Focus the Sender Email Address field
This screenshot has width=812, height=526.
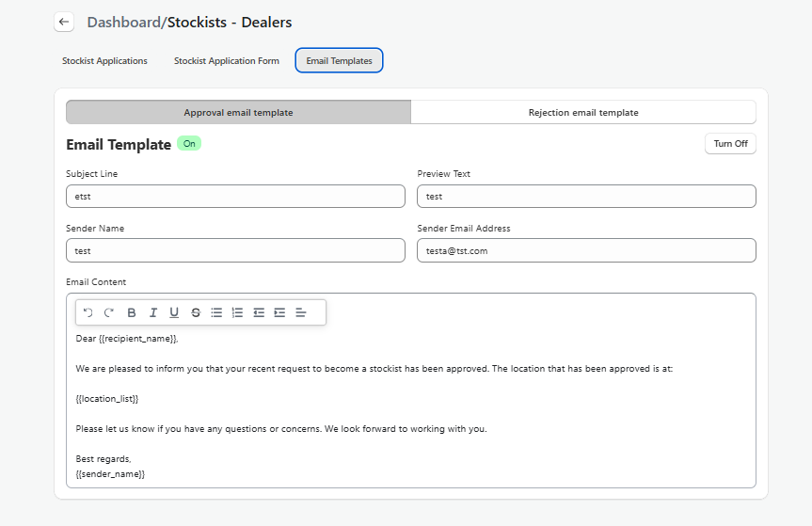[586, 250]
